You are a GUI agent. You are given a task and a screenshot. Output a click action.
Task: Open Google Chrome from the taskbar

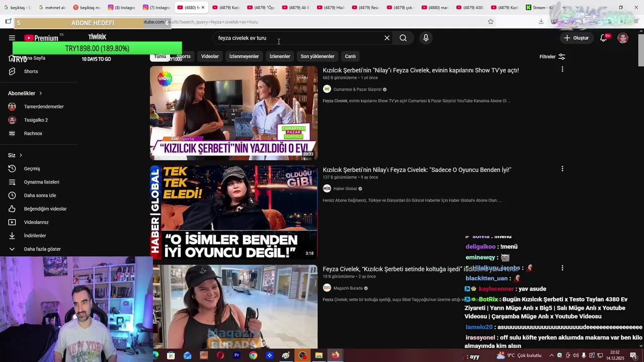[253, 355]
